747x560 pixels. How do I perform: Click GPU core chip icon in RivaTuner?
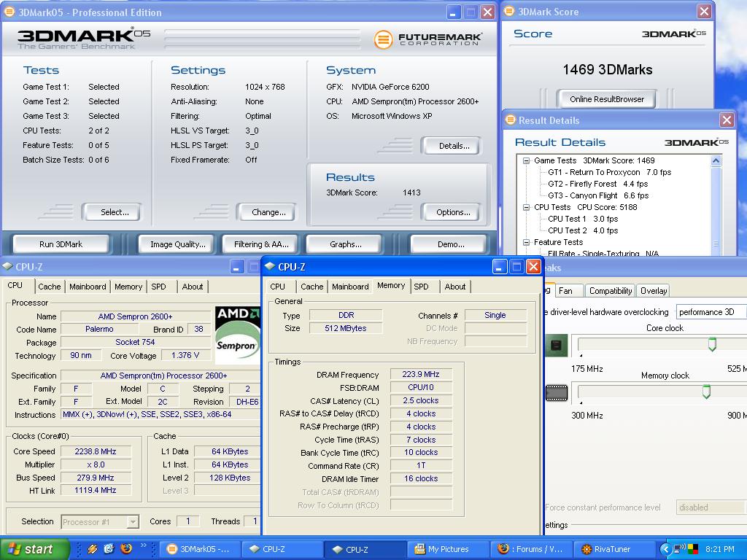tap(556, 345)
